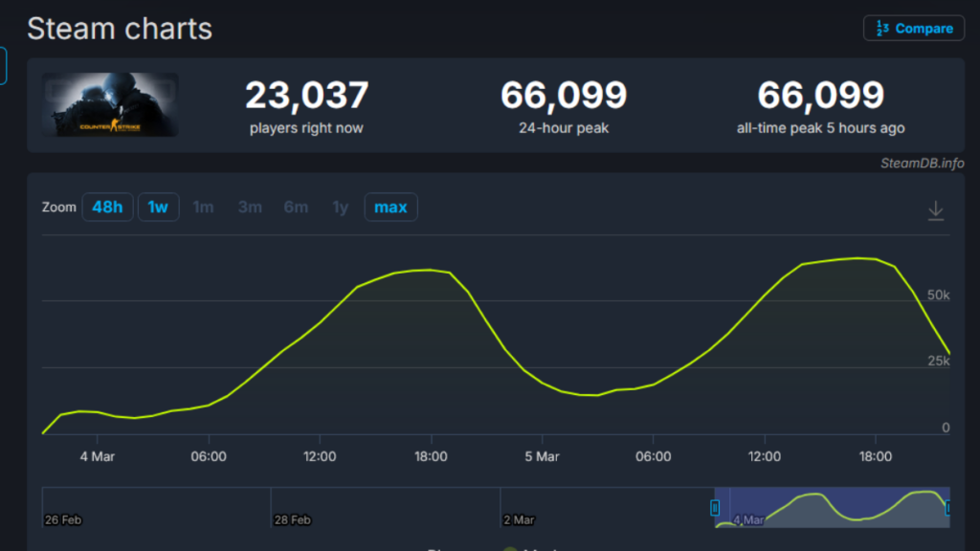Pick the 6m zoom range

[x=296, y=207]
